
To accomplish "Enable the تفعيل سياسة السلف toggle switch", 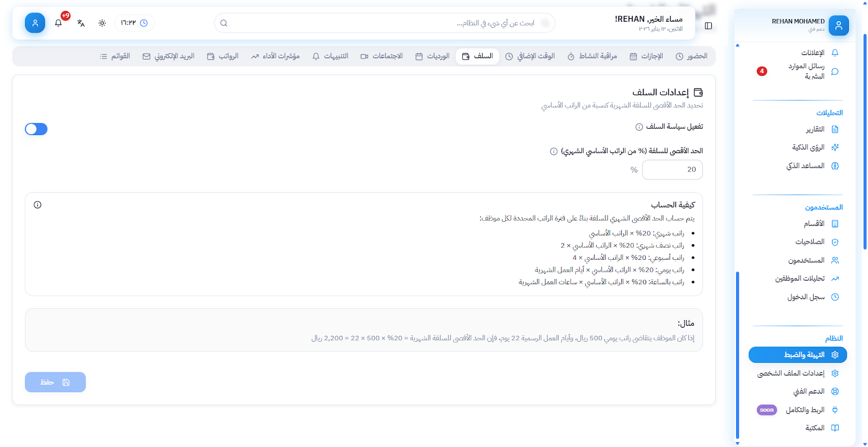I will coord(36,129).
